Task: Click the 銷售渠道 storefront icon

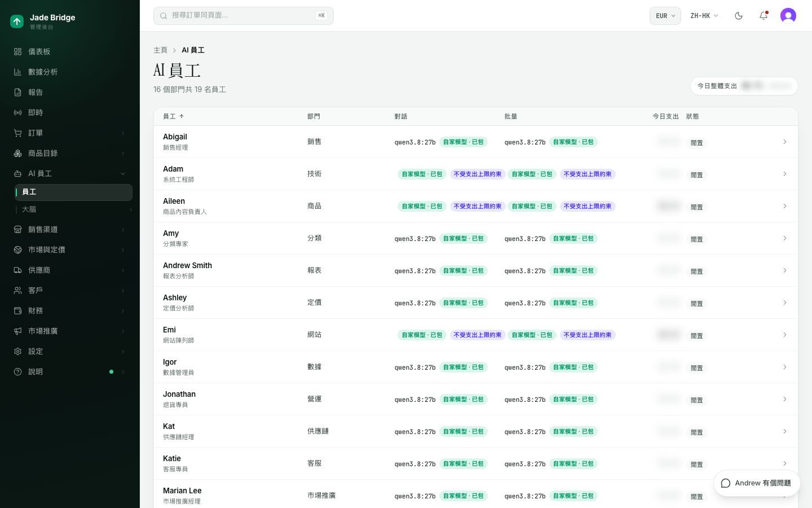Action: (x=17, y=229)
